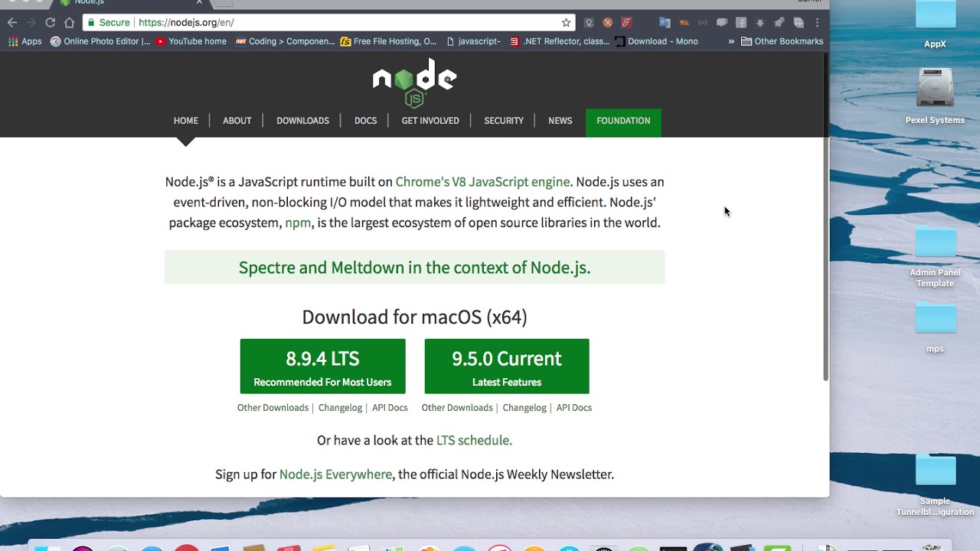
Task: Go back with the browser back arrow
Action: [12, 22]
